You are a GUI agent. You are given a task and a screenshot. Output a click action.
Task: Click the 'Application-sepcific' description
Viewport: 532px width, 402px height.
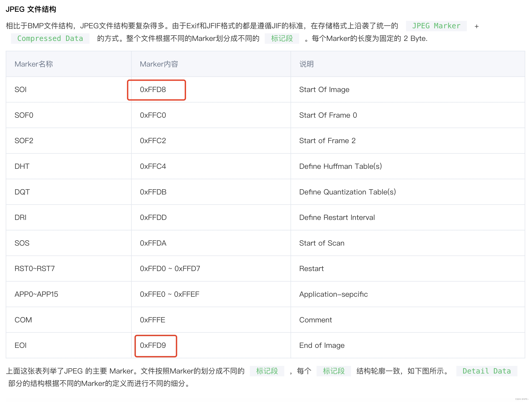(x=333, y=294)
